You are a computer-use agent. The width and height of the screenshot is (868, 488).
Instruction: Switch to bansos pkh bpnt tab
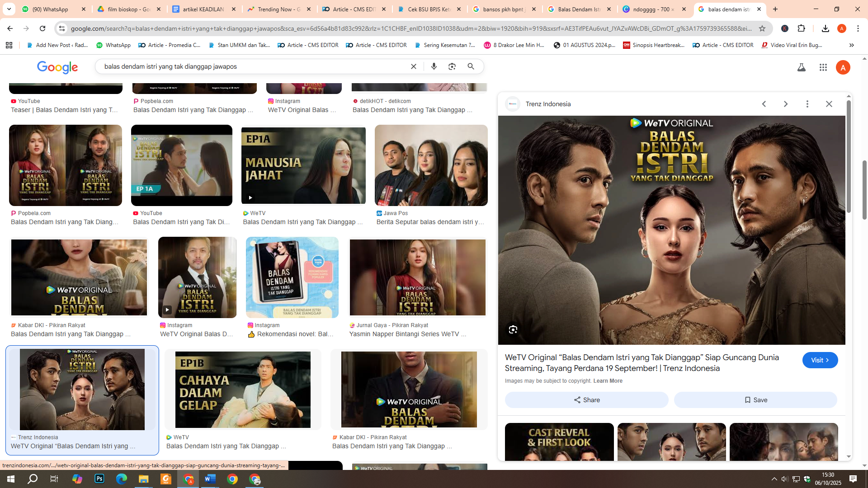(x=505, y=9)
